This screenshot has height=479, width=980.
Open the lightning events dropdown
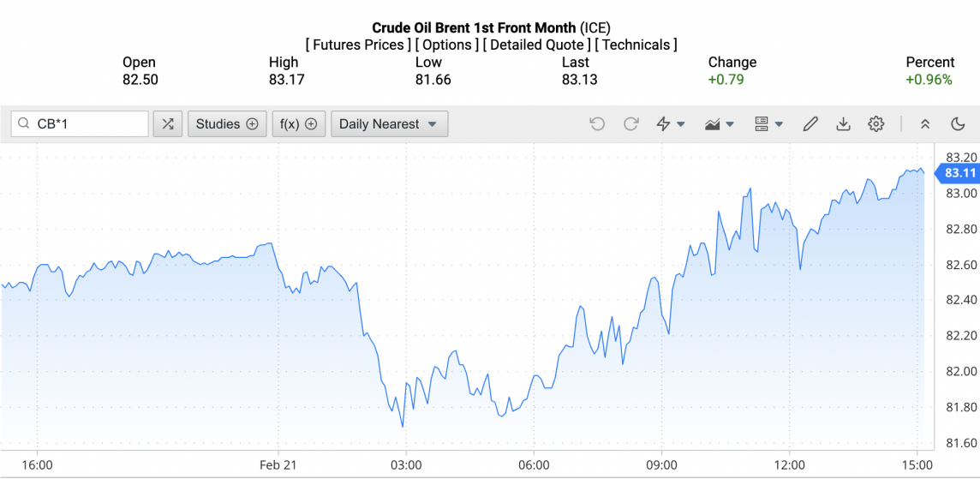670,124
